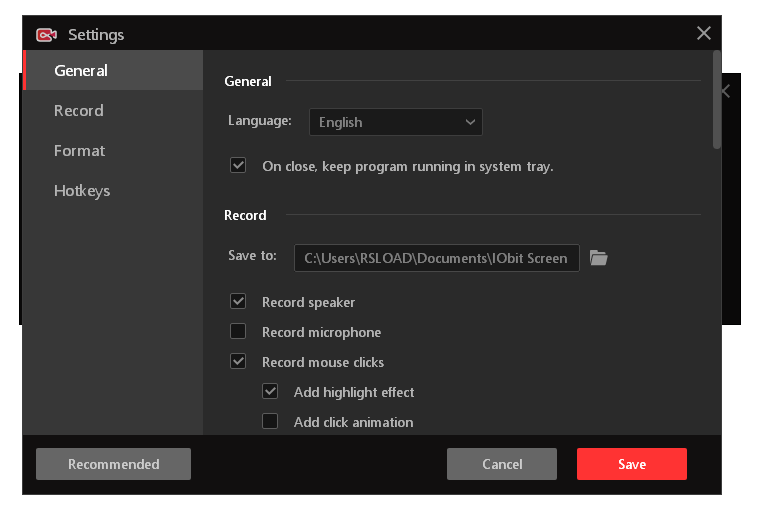760x507 pixels.
Task: Select the General settings tab
Action: point(81,71)
